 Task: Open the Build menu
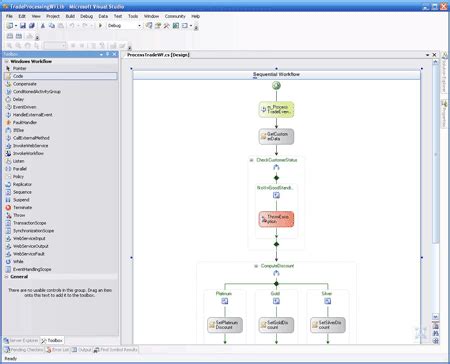click(70, 16)
